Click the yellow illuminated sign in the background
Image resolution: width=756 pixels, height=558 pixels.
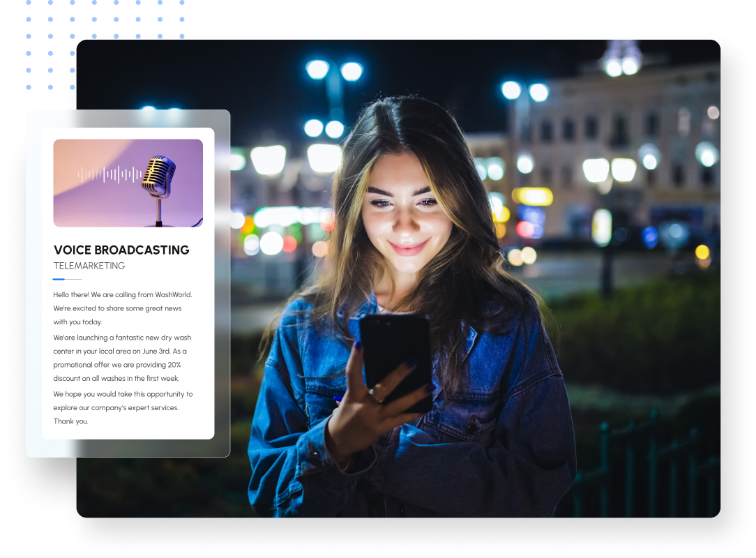[533, 197]
